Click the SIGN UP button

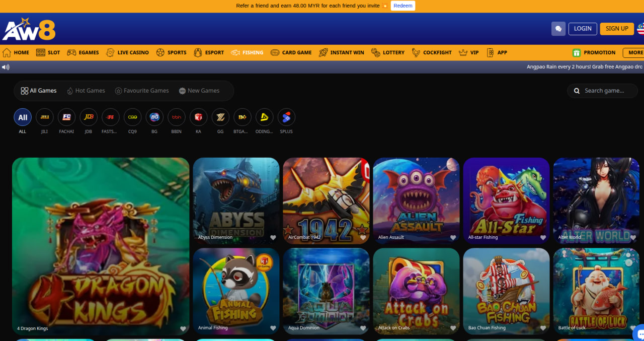(x=617, y=29)
